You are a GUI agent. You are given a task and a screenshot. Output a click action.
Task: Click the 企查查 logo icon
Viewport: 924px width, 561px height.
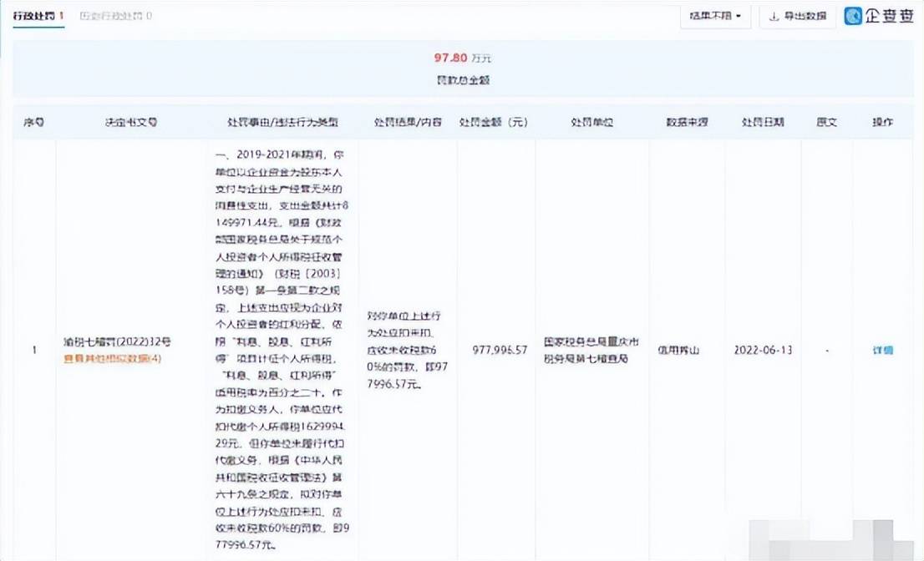click(853, 16)
